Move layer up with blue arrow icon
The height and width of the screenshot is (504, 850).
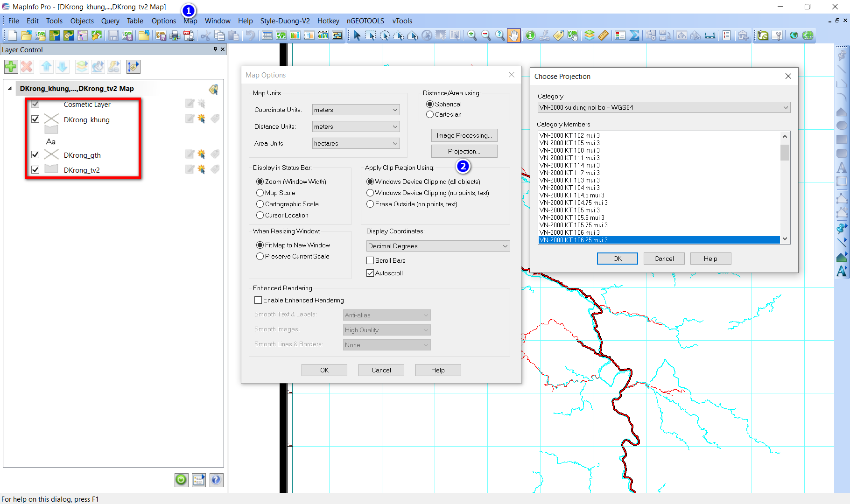click(x=46, y=67)
